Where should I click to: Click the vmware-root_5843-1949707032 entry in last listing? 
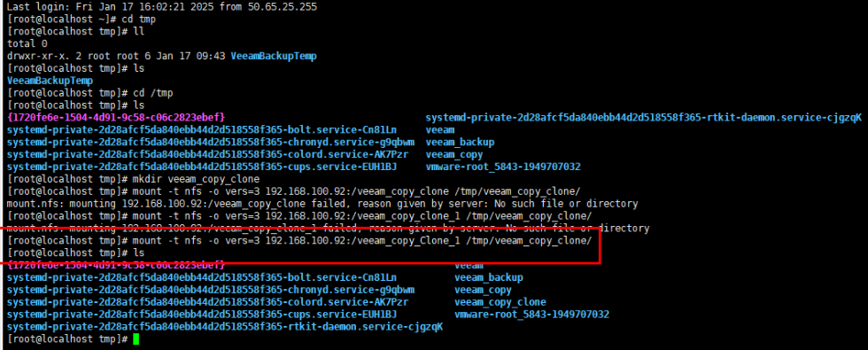click(532, 315)
